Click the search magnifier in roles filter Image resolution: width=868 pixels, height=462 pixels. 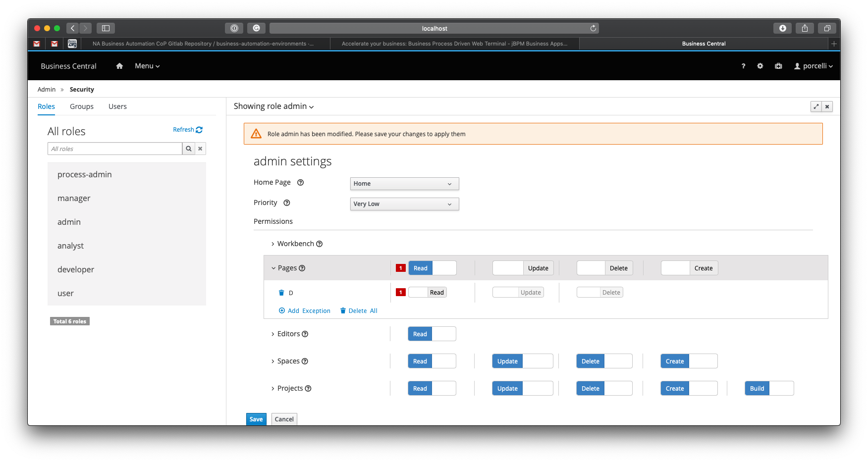(x=188, y=149)
